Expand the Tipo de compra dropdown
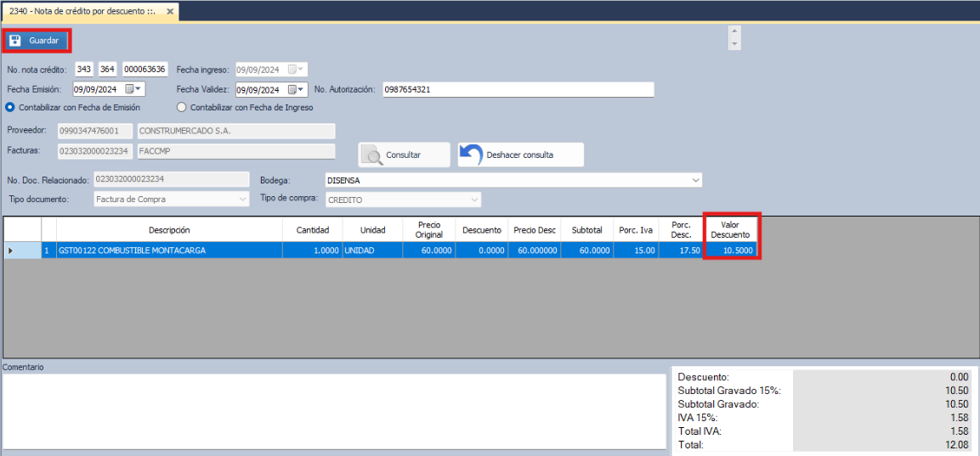980x456 pixels. pyautogui.click(x=474, y=200)
